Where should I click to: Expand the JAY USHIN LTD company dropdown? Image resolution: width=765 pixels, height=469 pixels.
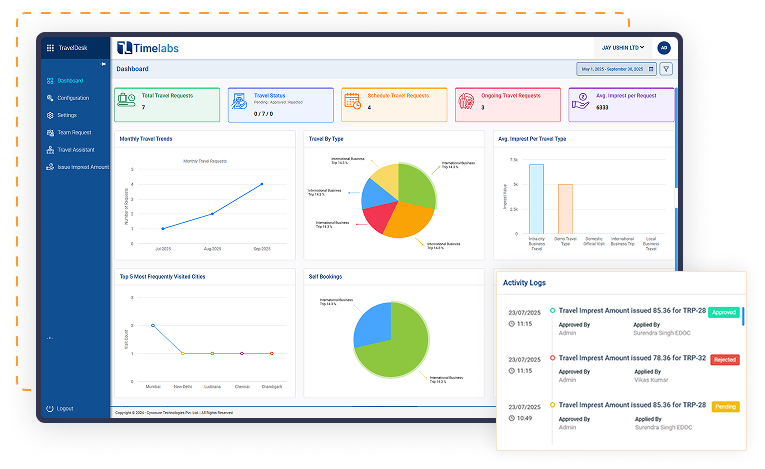tap(623, 47)
